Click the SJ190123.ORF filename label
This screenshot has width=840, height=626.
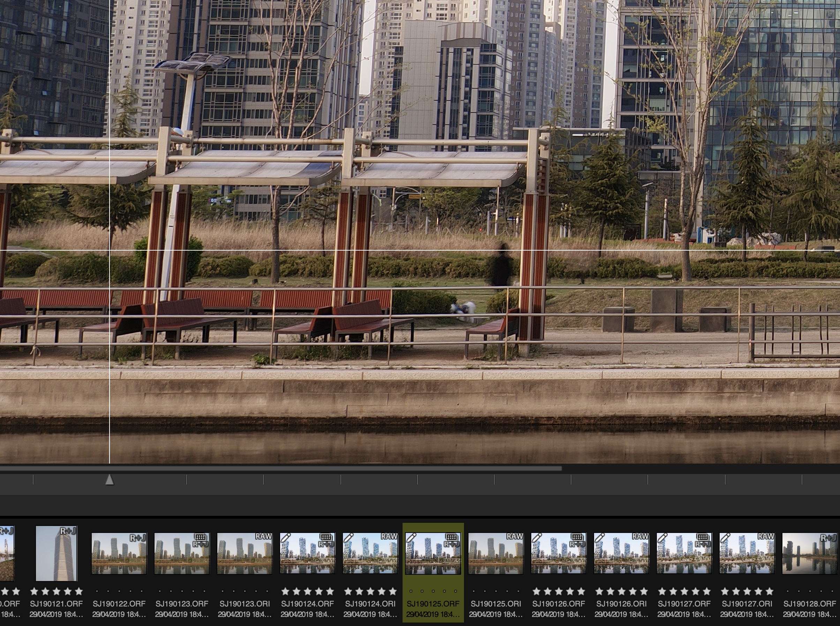coord(182,604)
